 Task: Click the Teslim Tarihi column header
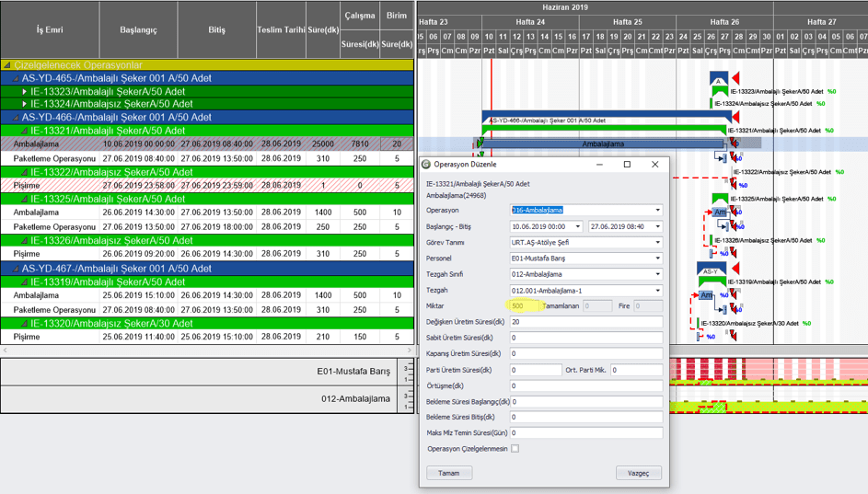(x=282, y=29)
